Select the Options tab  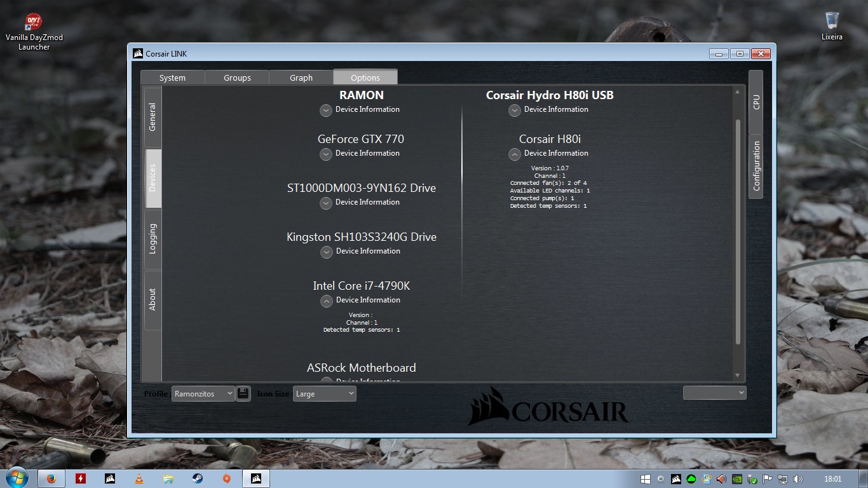pos(365,77)
